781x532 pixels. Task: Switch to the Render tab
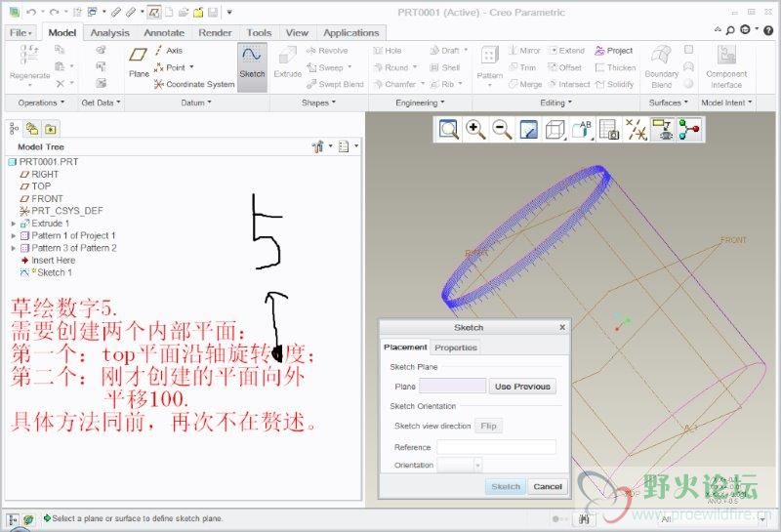point(215,33)
